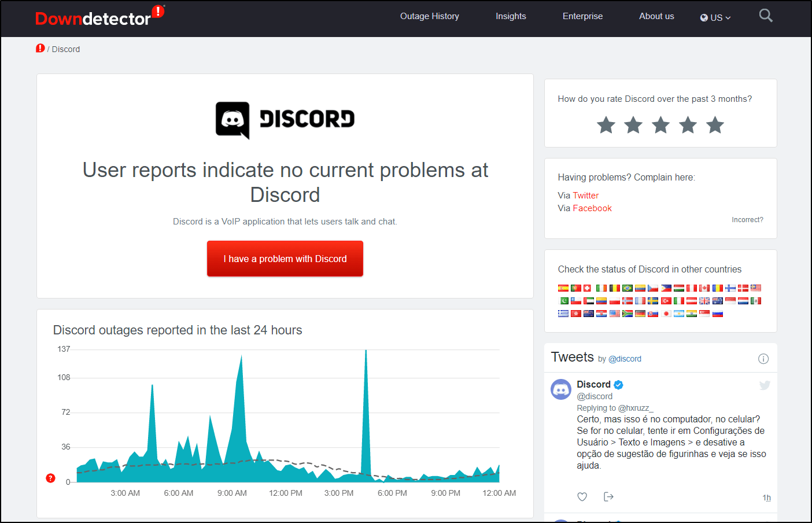812x523 pixels.
Task: Select the Turkey flag
Action: [666, 301]
